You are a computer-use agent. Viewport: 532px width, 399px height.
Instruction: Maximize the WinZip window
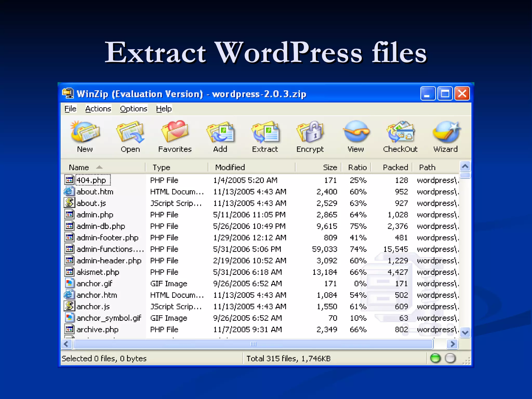click(x=445, y=94)
